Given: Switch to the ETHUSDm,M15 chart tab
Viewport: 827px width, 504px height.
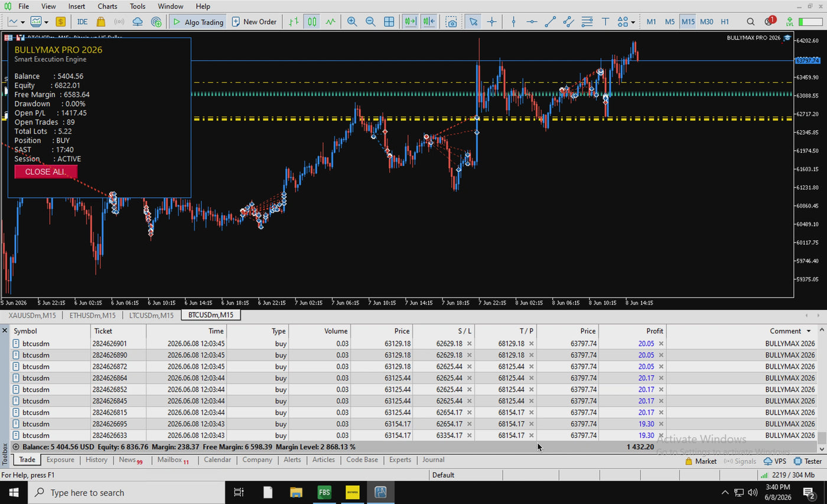Looking at the screenshot, I should pyautogui.click(x=92, y=315).
